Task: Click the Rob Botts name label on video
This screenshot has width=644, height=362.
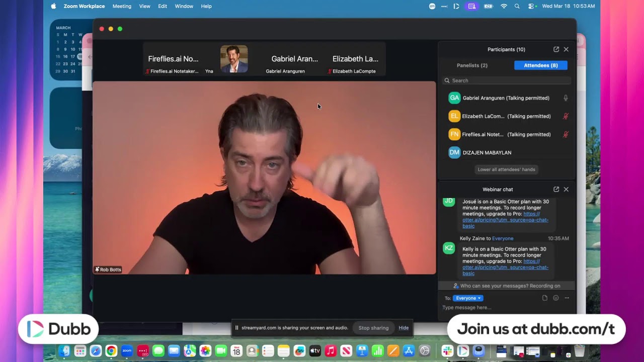Action: pos(108,269)
